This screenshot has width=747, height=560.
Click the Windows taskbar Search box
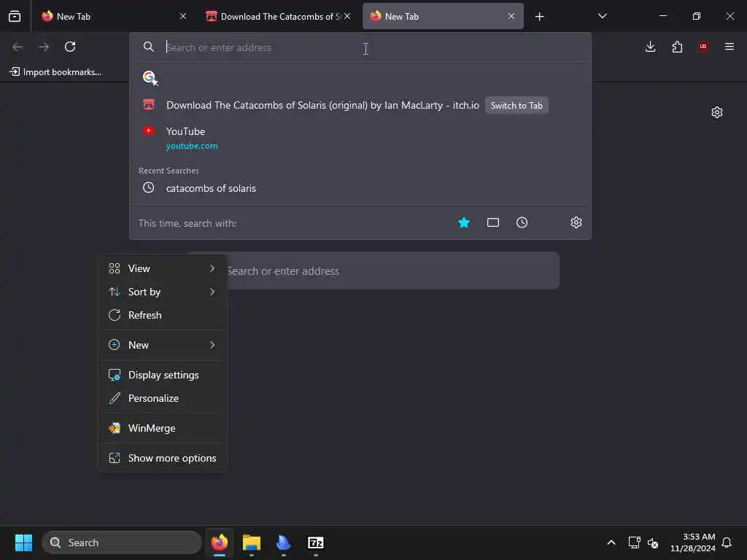(122, 542)
